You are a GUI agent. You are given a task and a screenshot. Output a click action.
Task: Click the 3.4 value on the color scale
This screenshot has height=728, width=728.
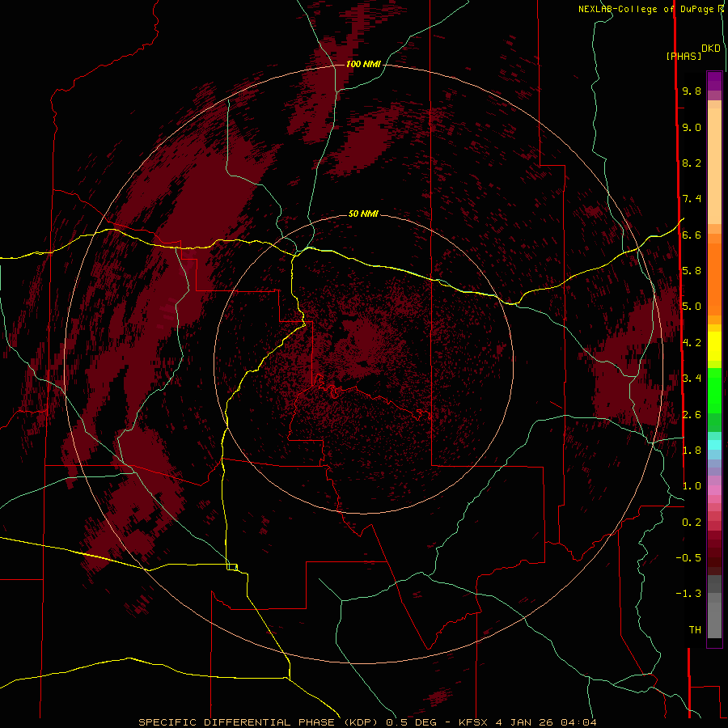692,379
